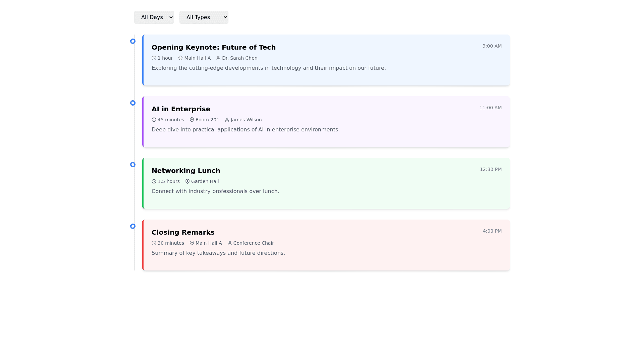Click the Closing Remarks description text
The width and height of the screenshot is (644, 362).
coord(218,253)
